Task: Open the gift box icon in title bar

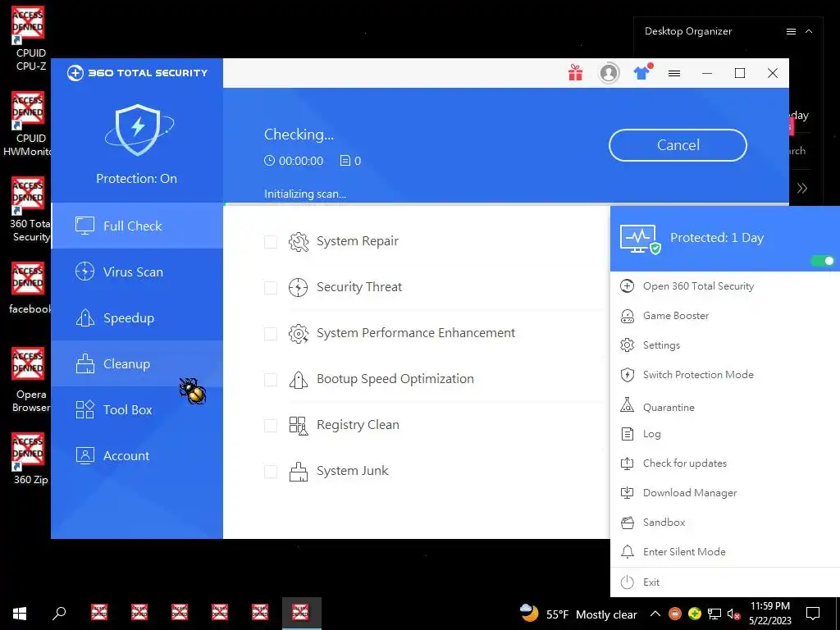Action: coord(575,73)
